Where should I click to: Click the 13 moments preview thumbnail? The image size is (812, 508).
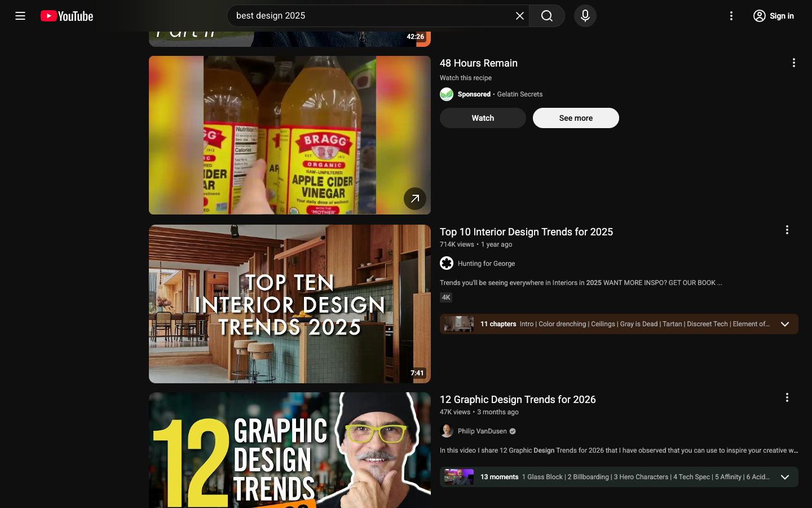[x=459, y=477]
